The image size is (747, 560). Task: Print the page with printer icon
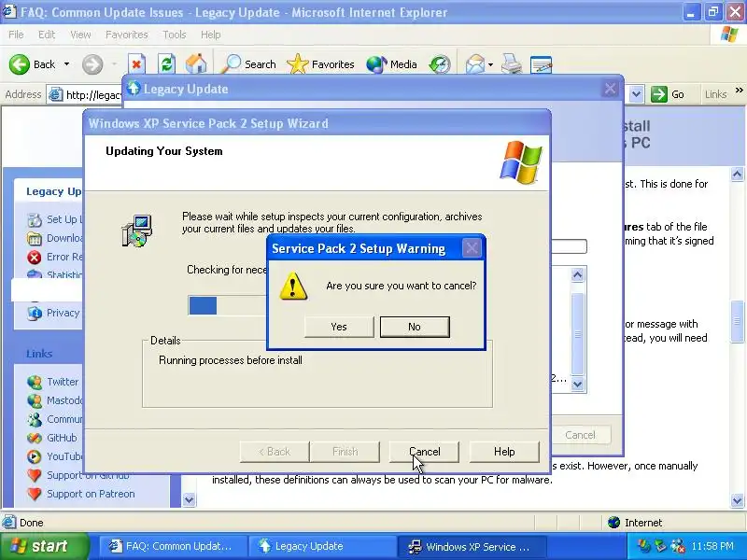point(512,63)
